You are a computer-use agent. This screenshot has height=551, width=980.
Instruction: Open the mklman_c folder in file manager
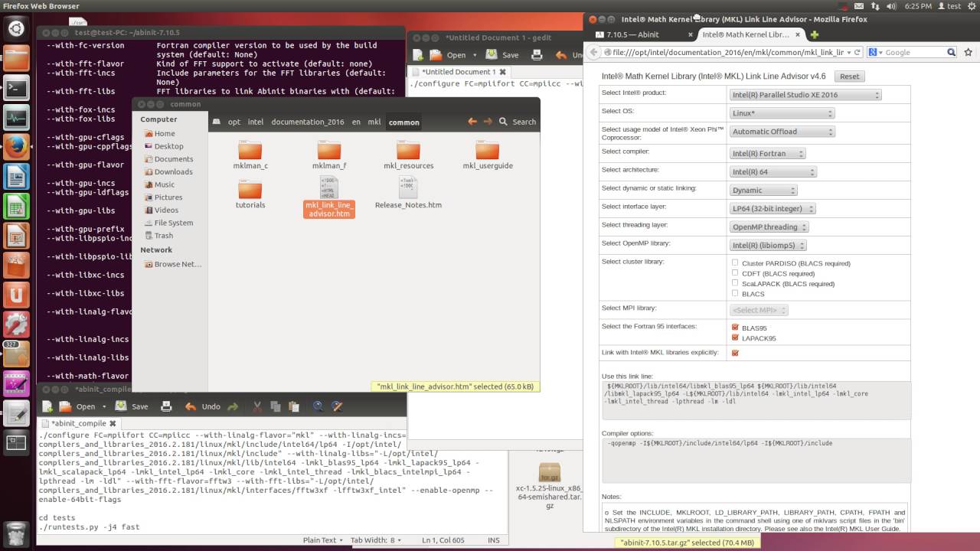coord(250,155)
